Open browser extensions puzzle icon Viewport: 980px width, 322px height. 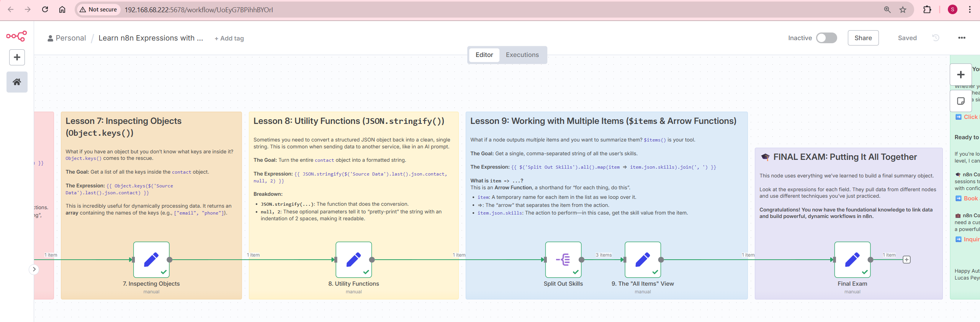[x=927, y=10]
